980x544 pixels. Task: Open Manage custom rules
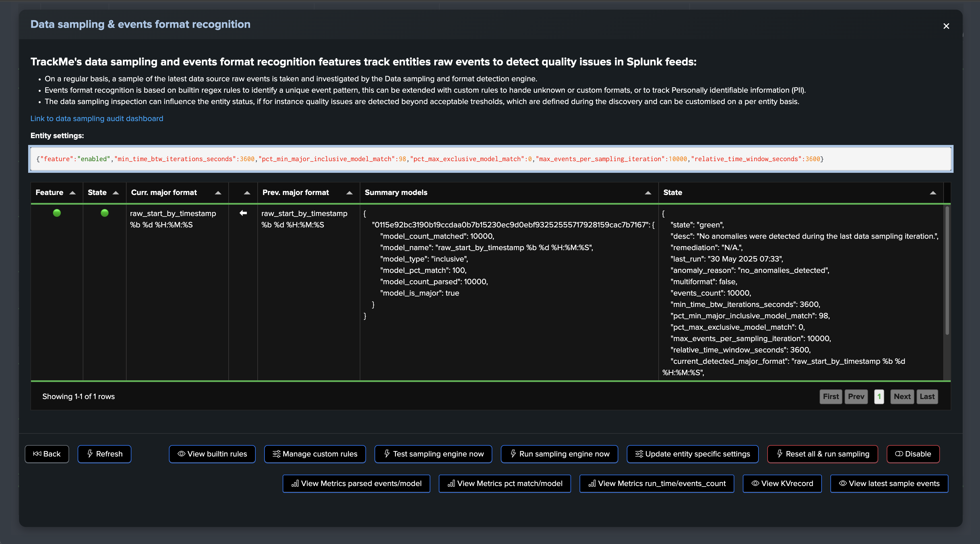point(315,454)
